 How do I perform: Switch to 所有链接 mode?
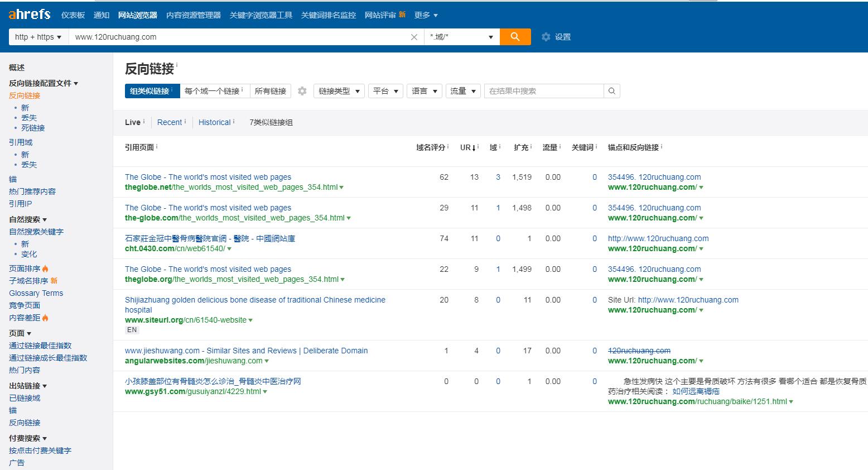pyautogui.click(x=271, y=91)
